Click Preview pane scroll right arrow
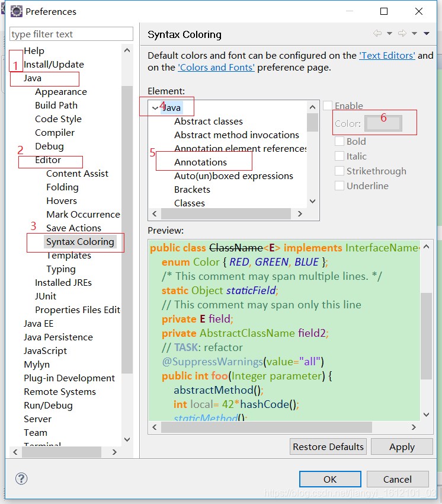The height and width of the screenshot is (504, 442). click(414, 427)
